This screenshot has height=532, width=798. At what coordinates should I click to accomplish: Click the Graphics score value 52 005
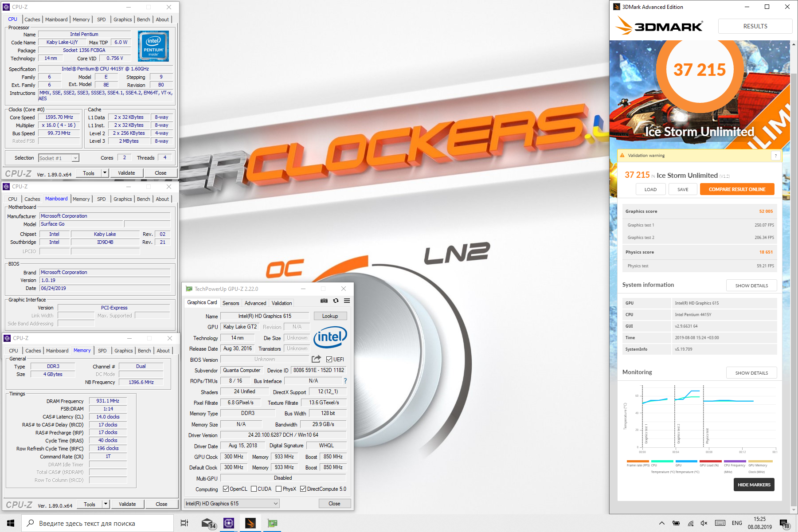[x=766, y=211]
